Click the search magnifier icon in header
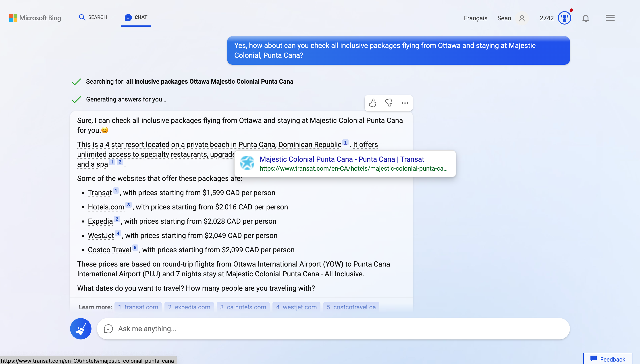640x364 pixels. [x=82, y=17]
